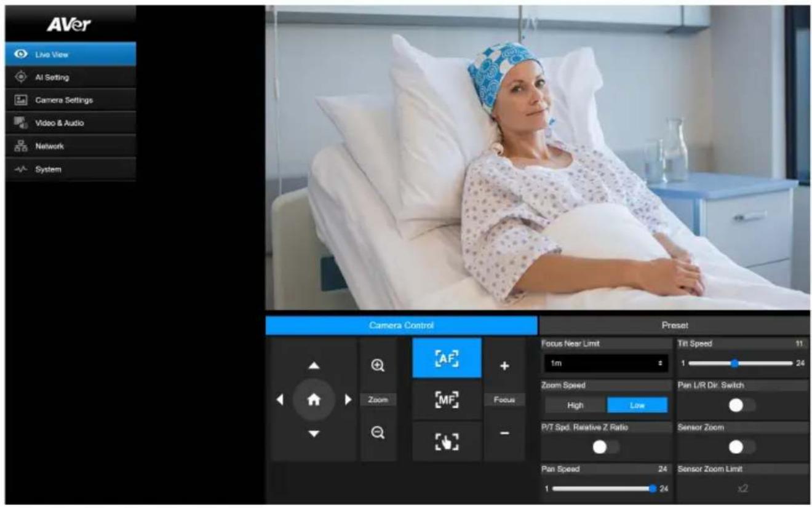This screenshot has width=812, height=508.
Task: Enable auto focus with the AF button
Action: click(447, 358)
